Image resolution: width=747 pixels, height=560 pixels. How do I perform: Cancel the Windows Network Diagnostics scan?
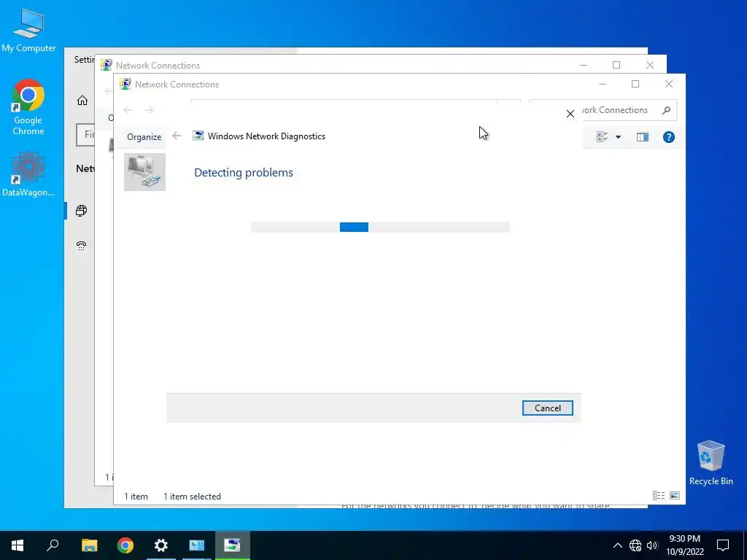coord(547,408)
